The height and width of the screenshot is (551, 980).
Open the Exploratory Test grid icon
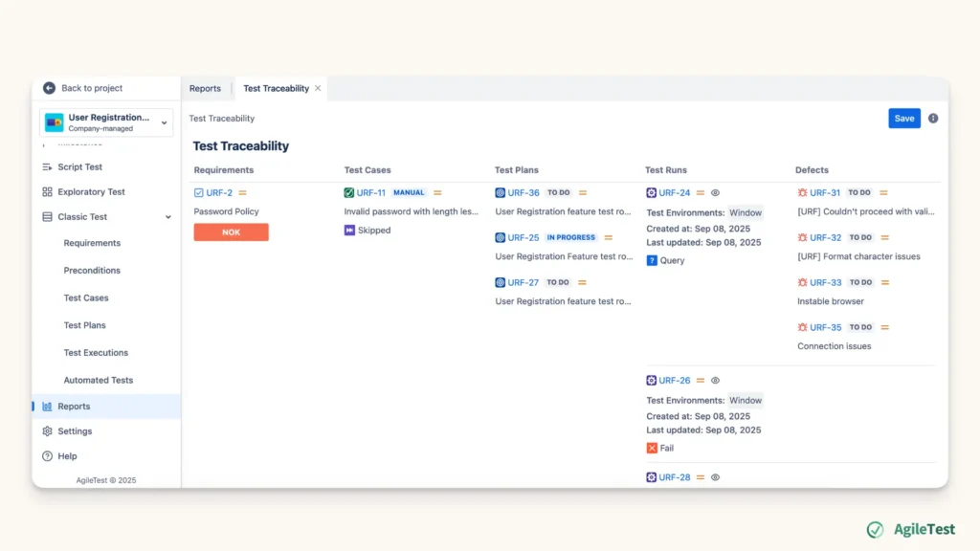click(47, 191)
